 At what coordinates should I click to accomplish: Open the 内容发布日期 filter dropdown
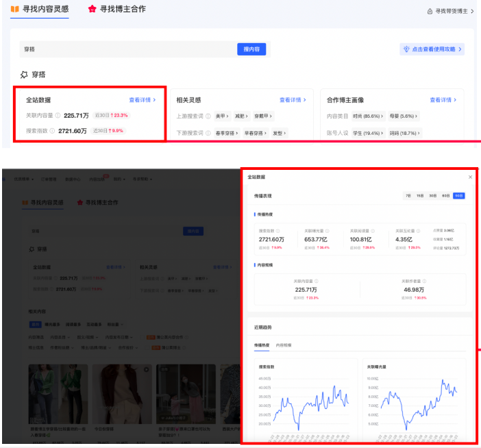coord(119,337)
